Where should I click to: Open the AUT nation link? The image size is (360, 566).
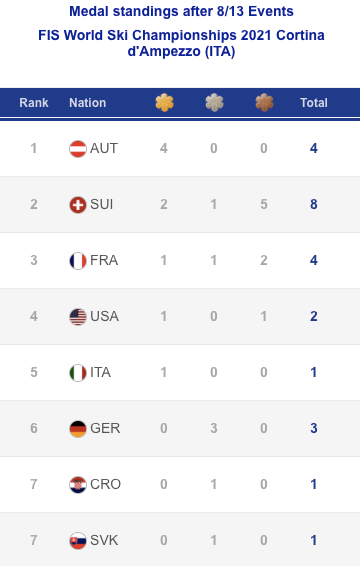tap(104, 148)
